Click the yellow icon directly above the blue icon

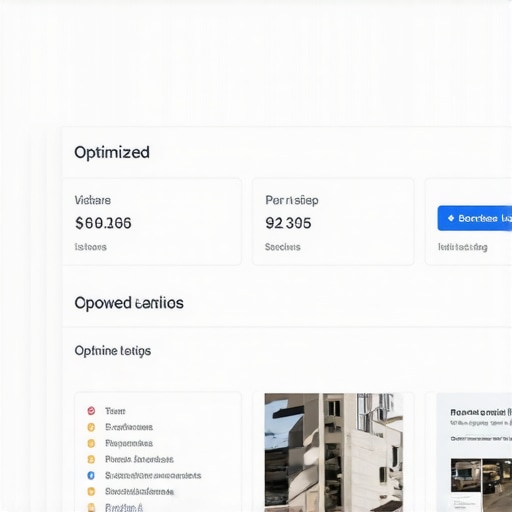(91, 459)
